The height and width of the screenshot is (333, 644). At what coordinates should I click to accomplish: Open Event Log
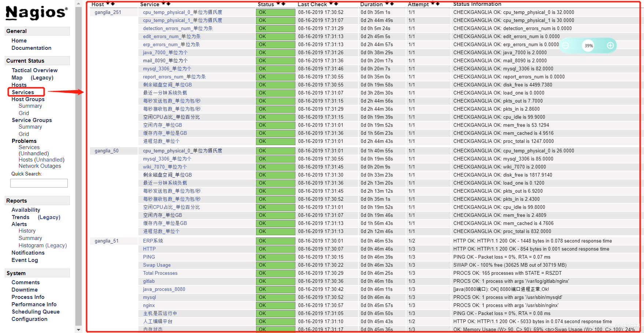(25, 260)
